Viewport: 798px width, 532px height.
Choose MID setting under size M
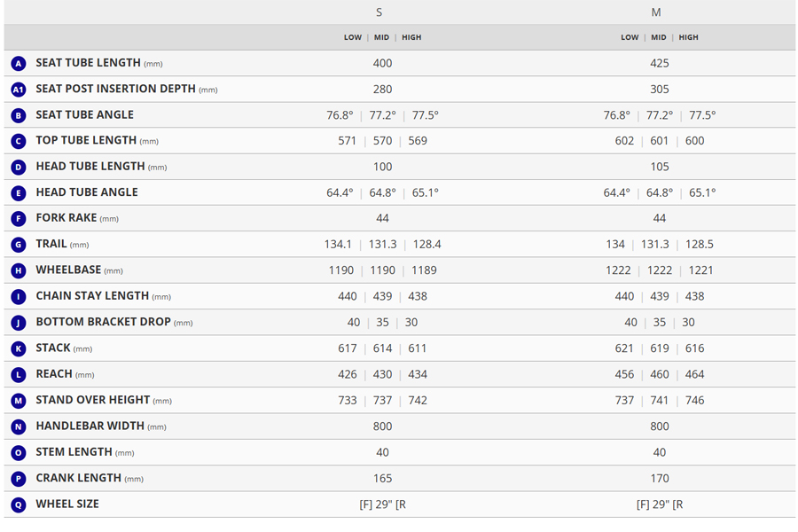(659, 37)
